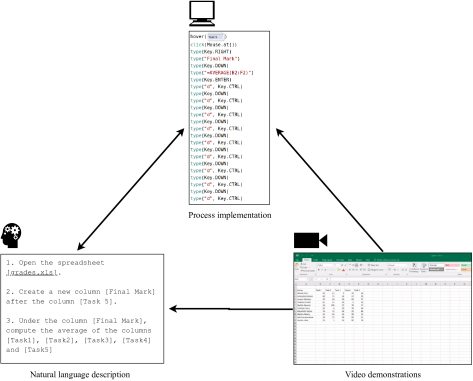This screenshot has height=381, width=473.
Task: Click the head with gears icon
Action: (11, 235)
